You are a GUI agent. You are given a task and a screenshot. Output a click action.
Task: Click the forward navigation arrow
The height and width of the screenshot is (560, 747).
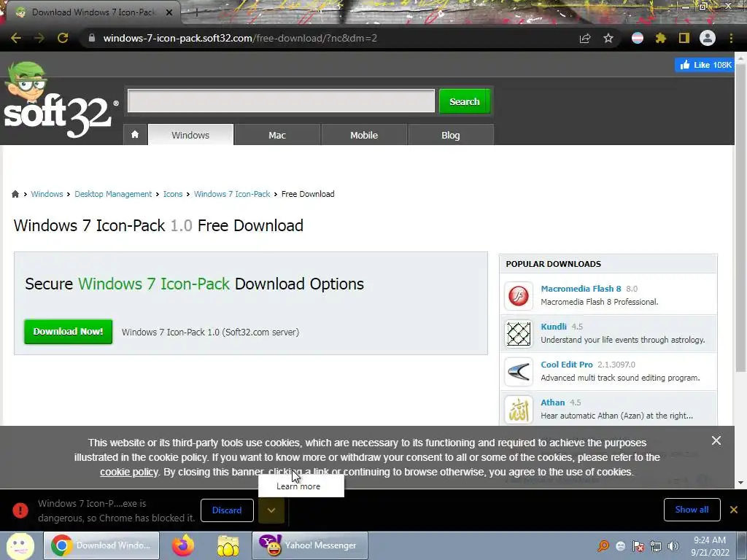39,38
